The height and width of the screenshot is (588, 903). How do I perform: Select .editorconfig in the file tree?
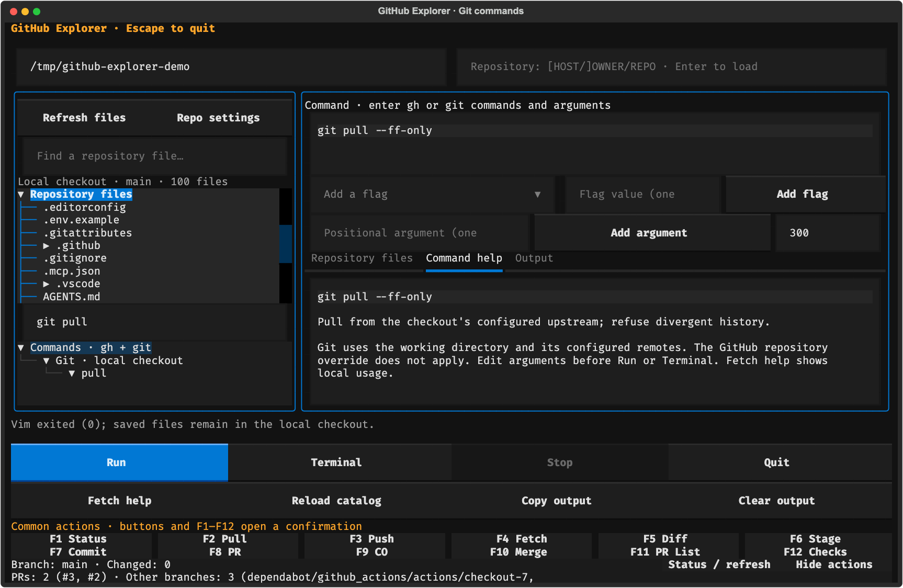tap(84, 208)
